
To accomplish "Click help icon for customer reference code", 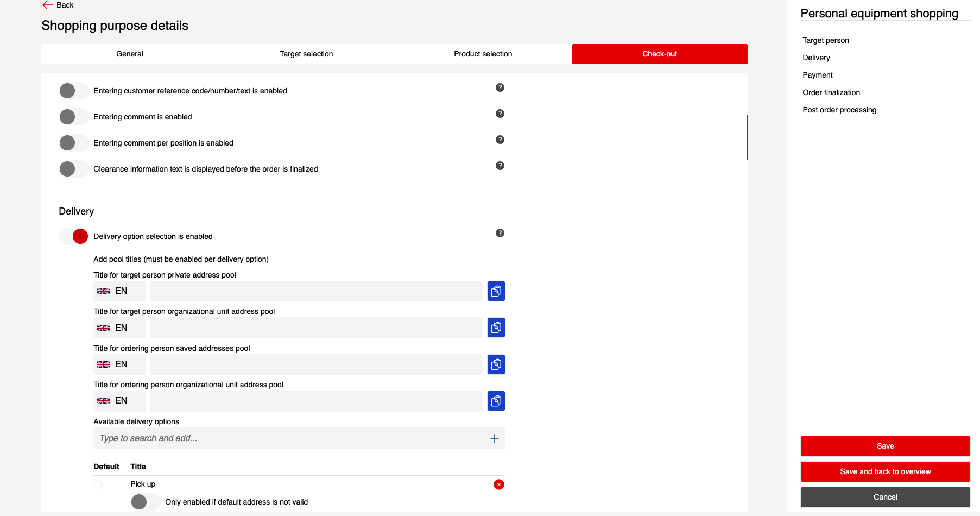I will click(500, 87).
